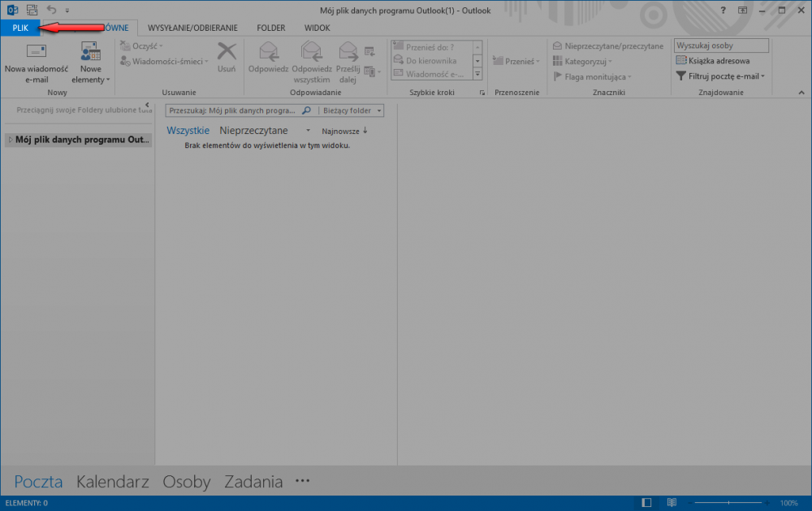Click ELEMENTY: 0 status bar text
812x511 pixels.
27,503
